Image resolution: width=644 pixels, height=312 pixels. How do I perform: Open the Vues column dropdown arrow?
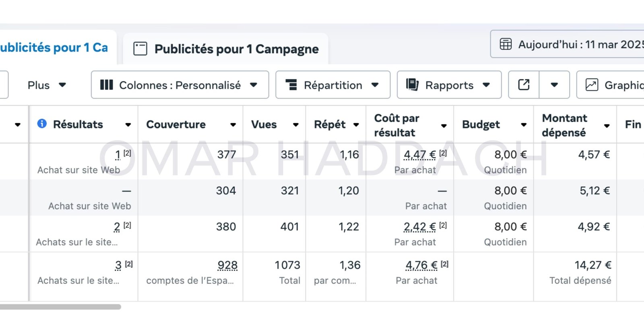click(296, 125)
